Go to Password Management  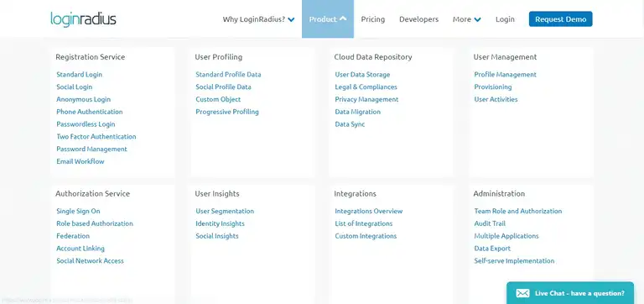coord(91,149)
